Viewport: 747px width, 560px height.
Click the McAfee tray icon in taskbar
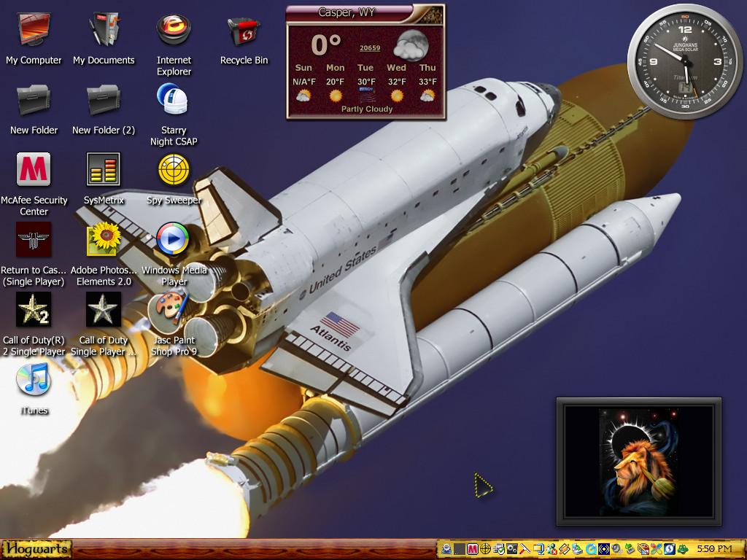point(472,549)
